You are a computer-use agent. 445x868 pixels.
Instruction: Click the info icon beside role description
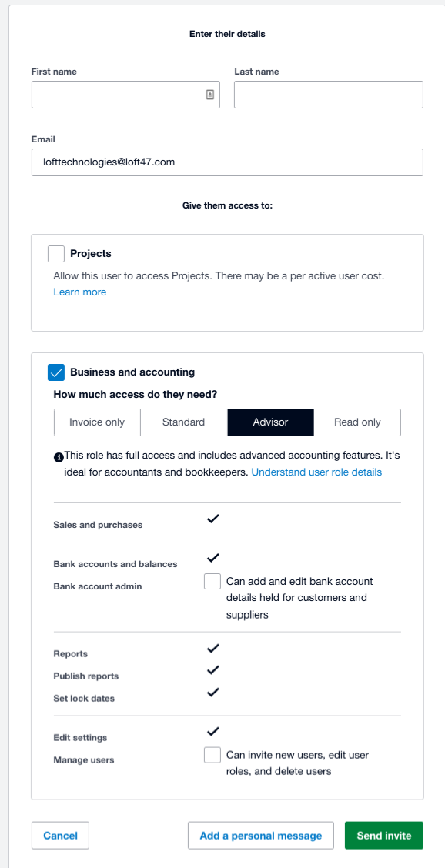point(59,457)
